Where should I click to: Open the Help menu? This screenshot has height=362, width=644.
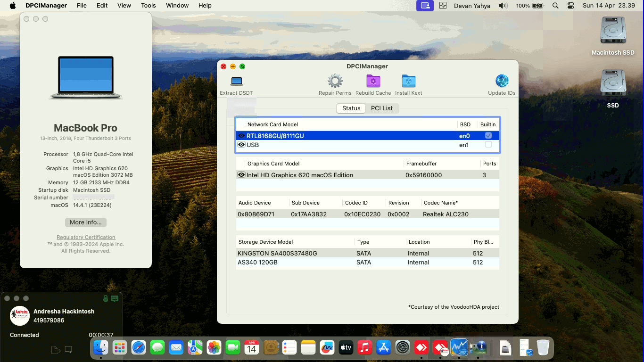[x=205, y=6]
